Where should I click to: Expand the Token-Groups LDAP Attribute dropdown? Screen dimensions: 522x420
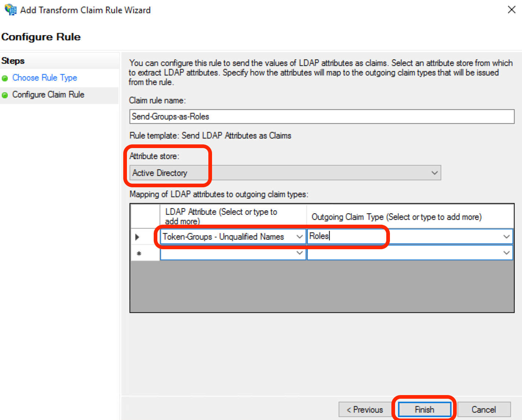tap(300, 236)
